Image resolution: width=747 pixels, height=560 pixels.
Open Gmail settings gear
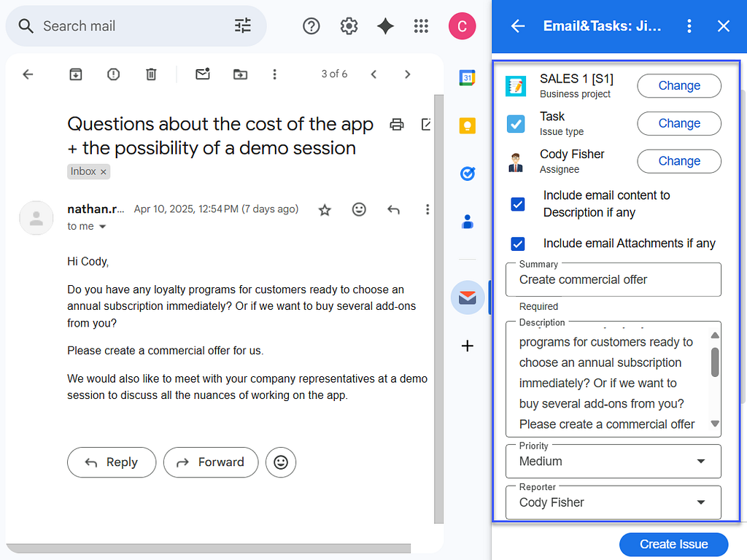(349, 26)
